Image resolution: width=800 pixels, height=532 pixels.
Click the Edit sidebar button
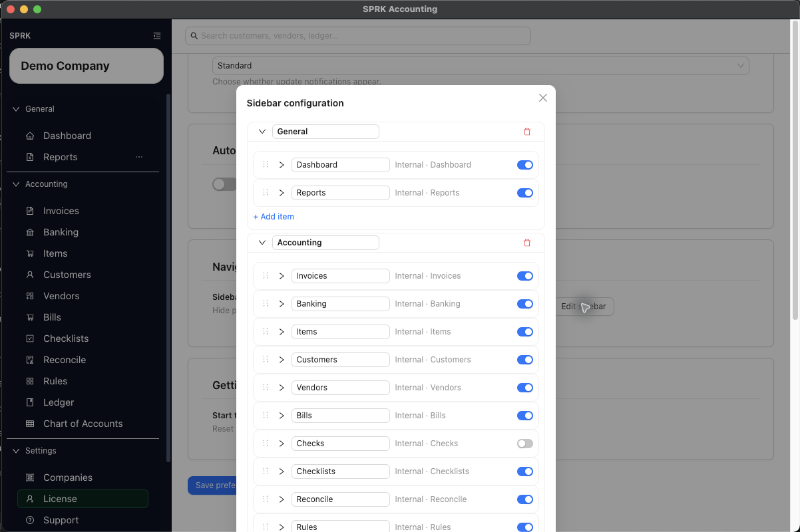[584, 307]
